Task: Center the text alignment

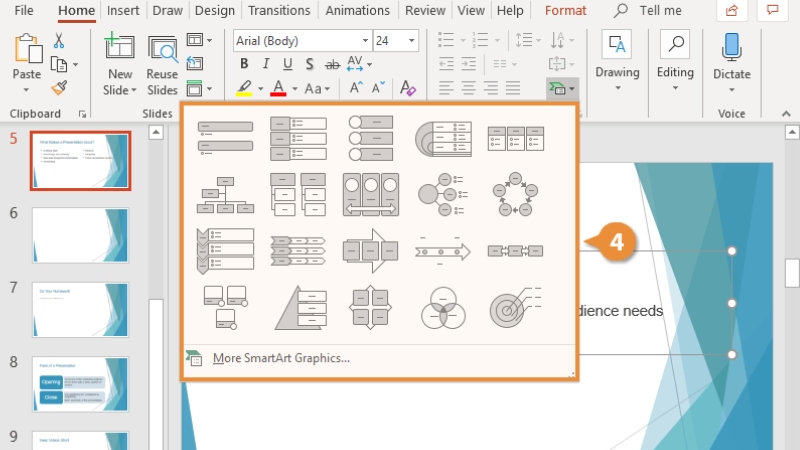Action: 468,88
